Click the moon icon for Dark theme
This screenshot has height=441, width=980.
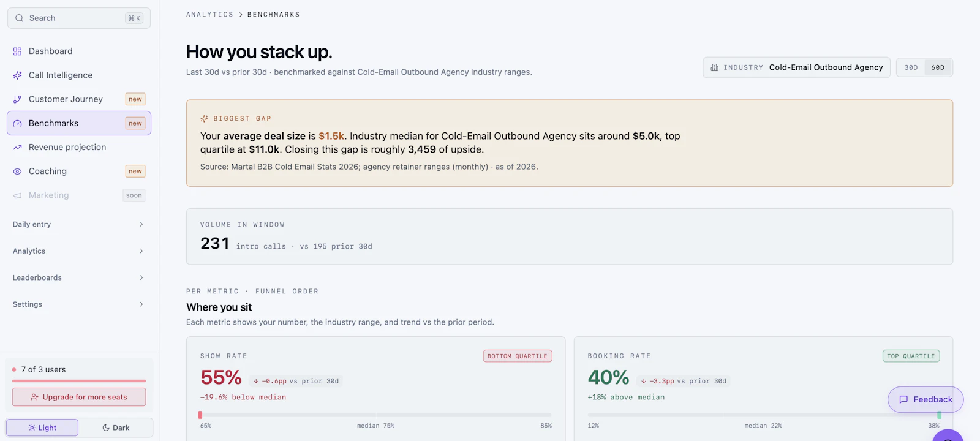pyautogui.click(x=106, y=428)
